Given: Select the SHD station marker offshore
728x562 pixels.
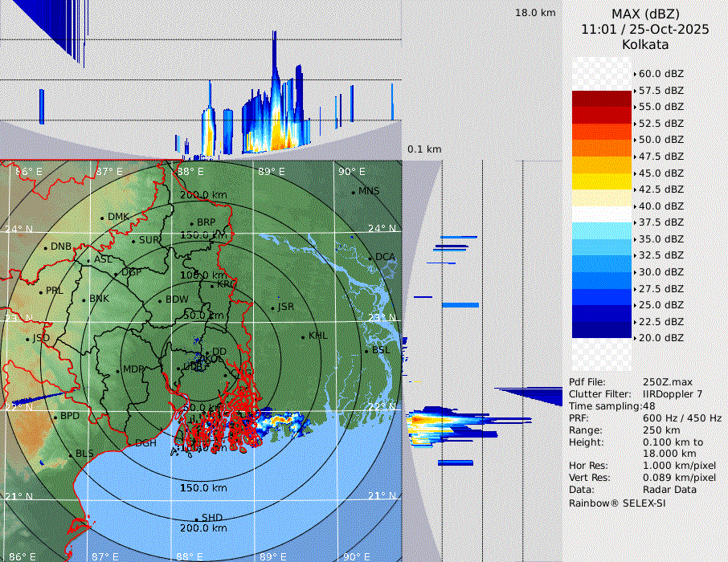Looking at the screenshot, I should [x=196, y=519].
